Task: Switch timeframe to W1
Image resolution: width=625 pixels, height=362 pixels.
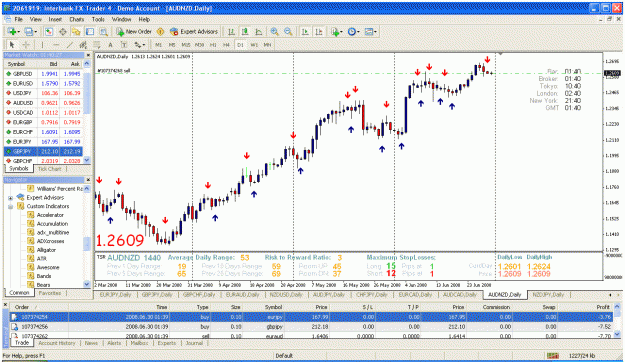Action: click(x=254, y=45)
